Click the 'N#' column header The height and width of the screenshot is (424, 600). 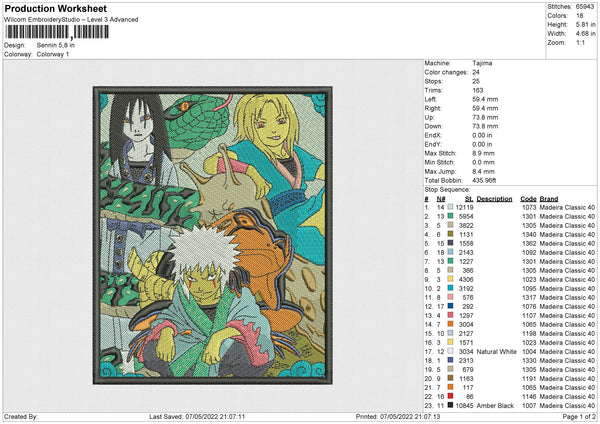point(441,199)
